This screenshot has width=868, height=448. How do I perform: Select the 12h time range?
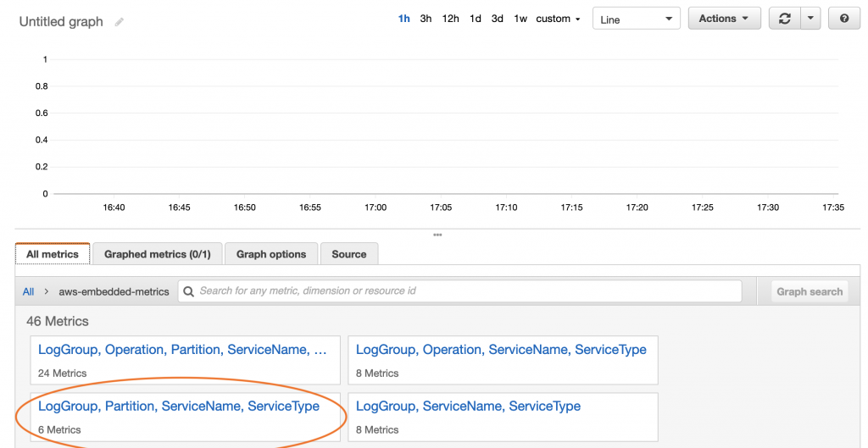pos(450,19)
